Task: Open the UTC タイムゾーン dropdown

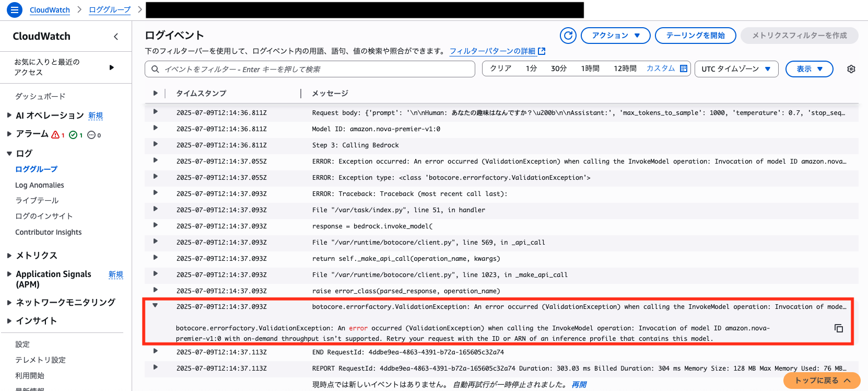Action: point(736,69)
